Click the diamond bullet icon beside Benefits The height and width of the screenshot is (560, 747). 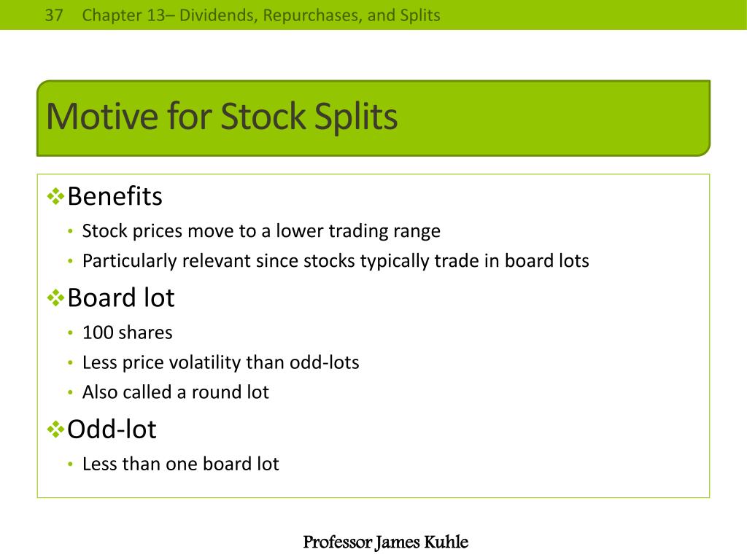(x=55, y=196)
